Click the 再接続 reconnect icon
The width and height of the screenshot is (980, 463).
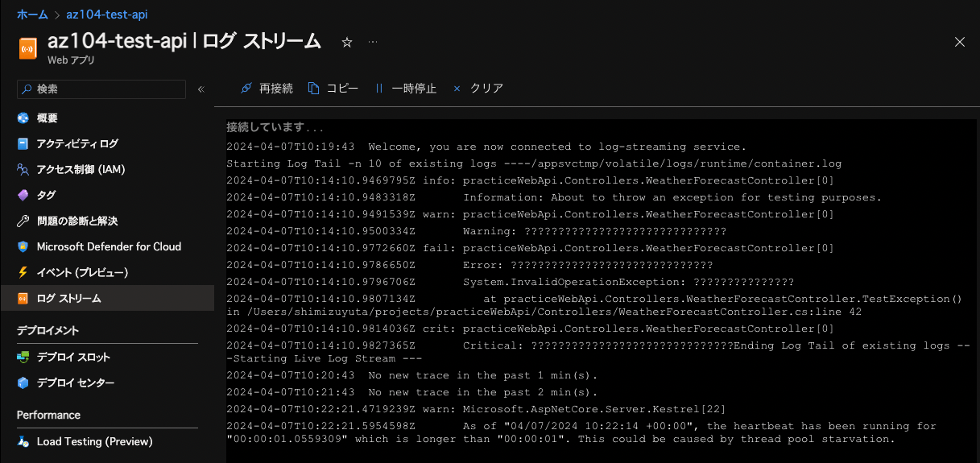(246, 89)
